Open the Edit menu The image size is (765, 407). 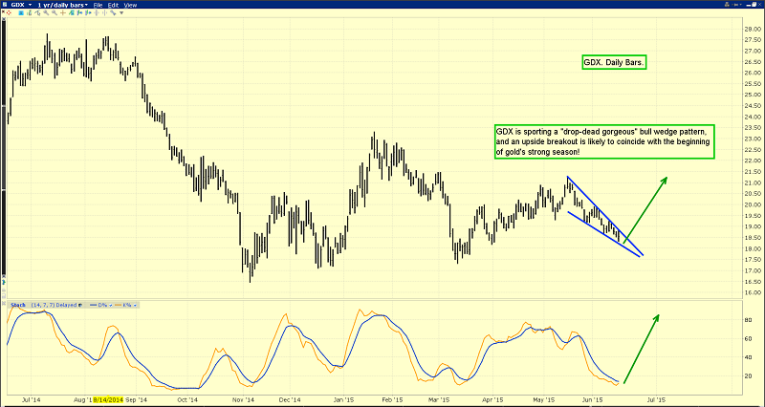click(113, 5)
